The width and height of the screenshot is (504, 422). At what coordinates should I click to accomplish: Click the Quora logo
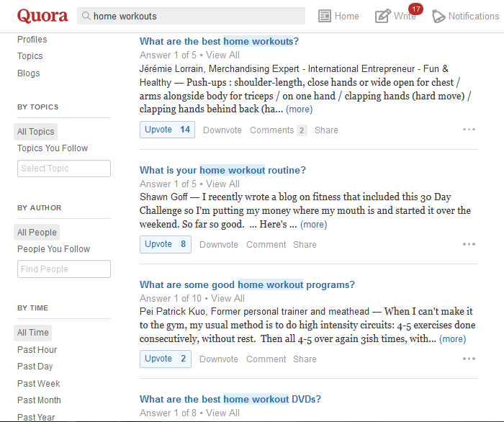click(x=42, y=16)
